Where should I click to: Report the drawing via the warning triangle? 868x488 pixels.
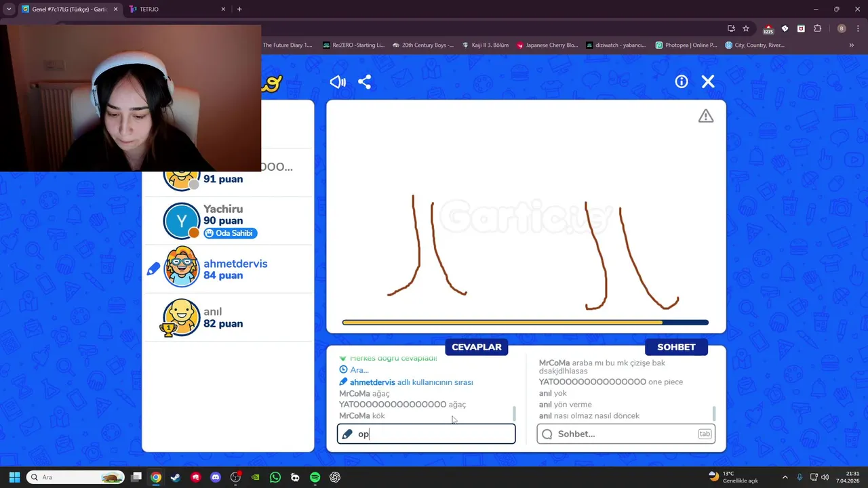[706, 116]
